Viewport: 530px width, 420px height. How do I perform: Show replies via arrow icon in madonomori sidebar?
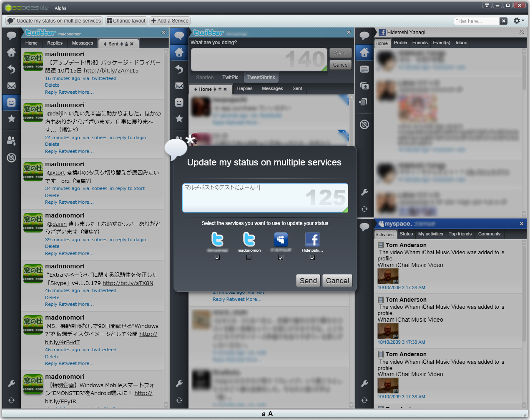pos(11,69)
